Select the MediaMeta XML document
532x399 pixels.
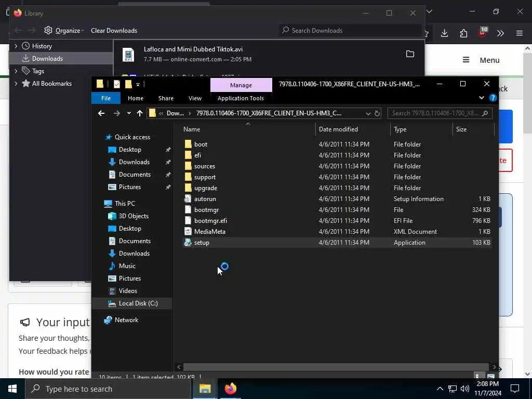click(x=210, y=231)
